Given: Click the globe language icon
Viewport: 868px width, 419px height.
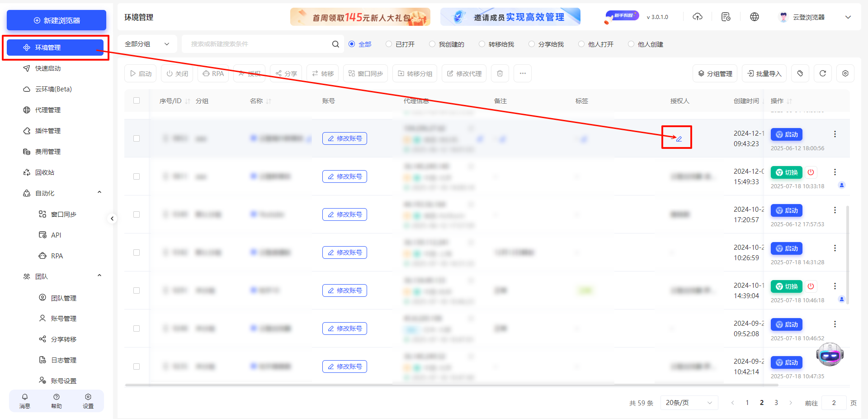Looking at the screenshot, I should [755, 17].
